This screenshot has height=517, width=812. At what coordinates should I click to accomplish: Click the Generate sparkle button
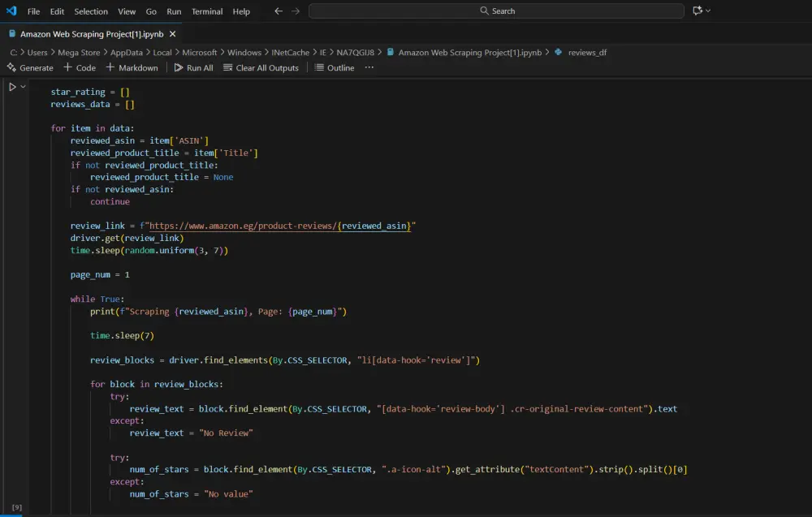pos(30,68)
